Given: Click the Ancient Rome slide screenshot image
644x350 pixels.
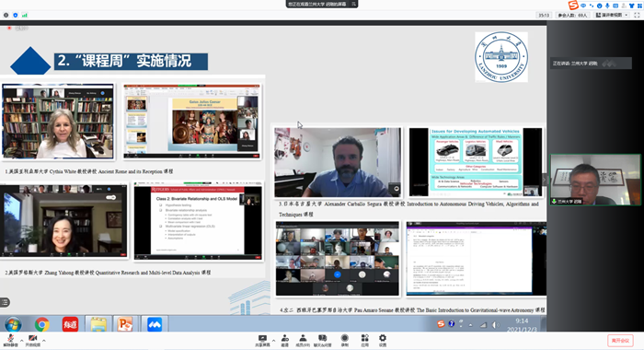Looking at the screenshot, I should click(192, 122).
